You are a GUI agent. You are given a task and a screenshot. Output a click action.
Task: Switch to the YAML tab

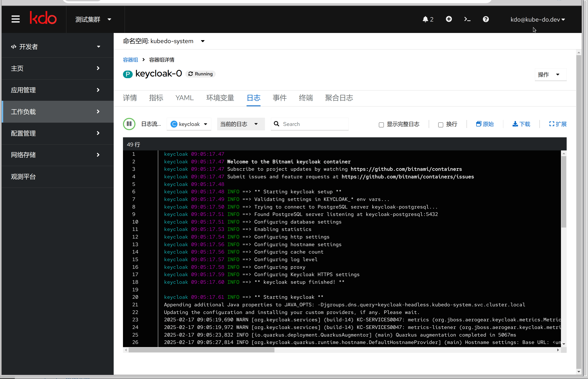pos(184,98)
